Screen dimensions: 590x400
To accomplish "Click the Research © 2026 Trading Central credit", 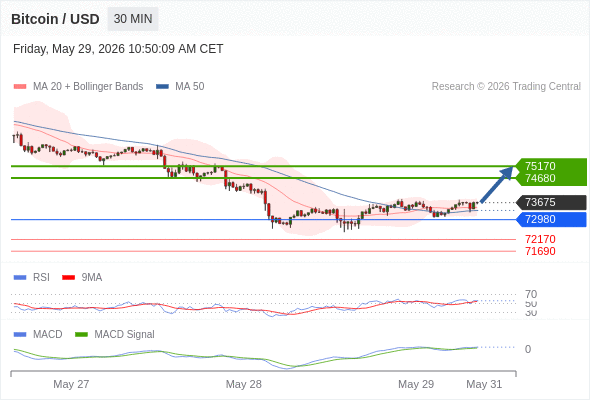I will tap(506, 87).
